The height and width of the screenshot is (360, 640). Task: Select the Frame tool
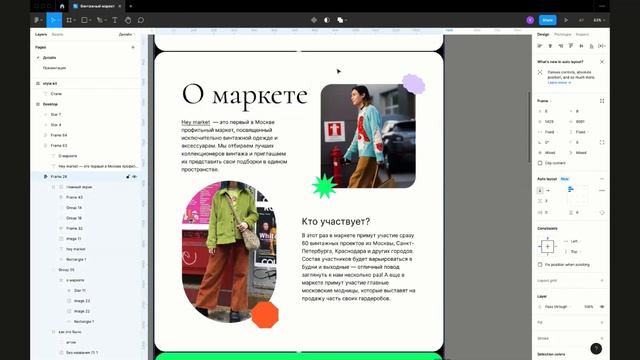point(69,20)
